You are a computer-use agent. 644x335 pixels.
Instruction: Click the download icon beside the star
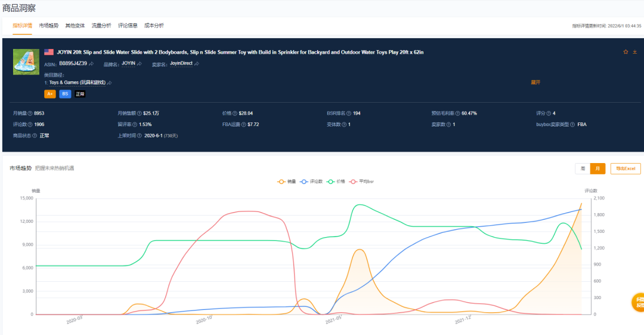634,52
